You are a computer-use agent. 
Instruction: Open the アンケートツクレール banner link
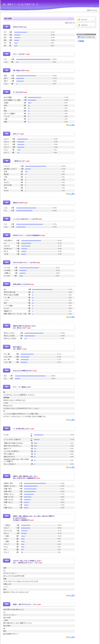click(x=86, y=37)
